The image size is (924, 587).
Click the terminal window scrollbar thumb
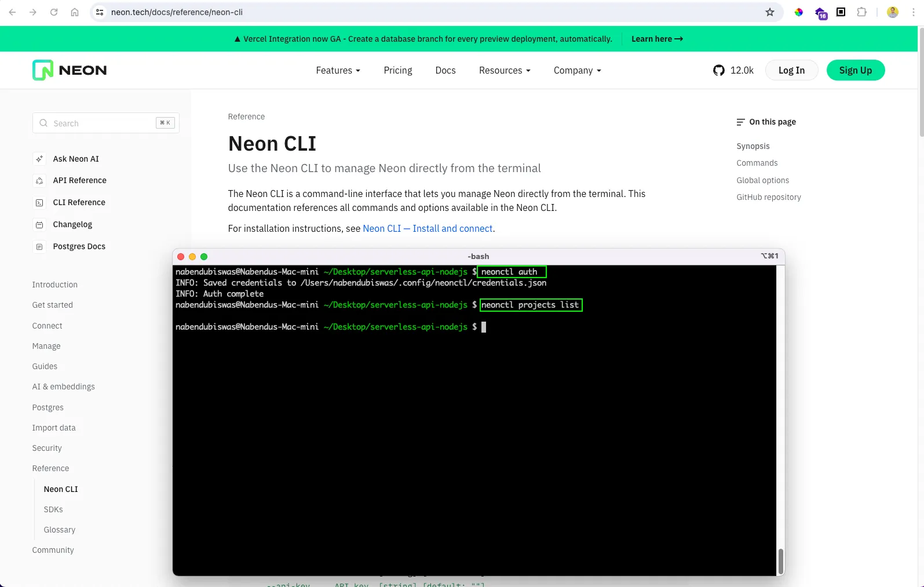coord(780,561)
